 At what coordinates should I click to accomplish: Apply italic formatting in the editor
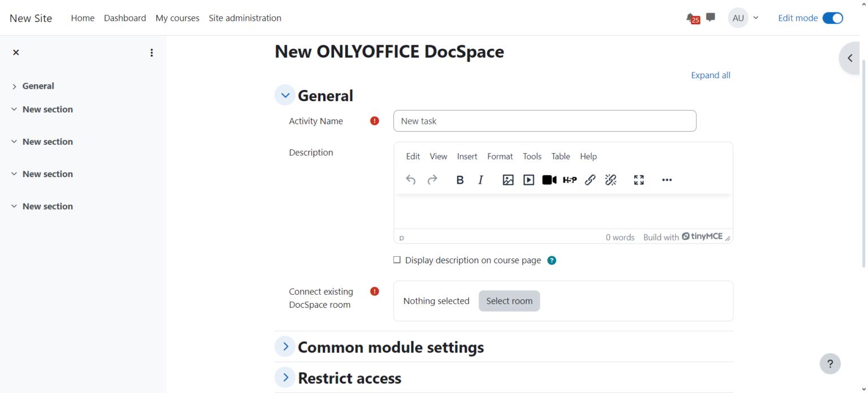pos(481,180)
